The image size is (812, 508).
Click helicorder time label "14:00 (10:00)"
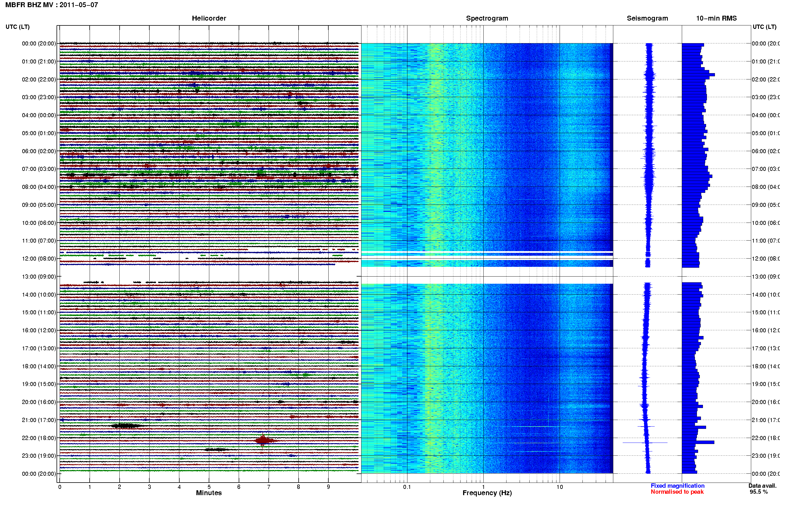[x=39, y=295]
